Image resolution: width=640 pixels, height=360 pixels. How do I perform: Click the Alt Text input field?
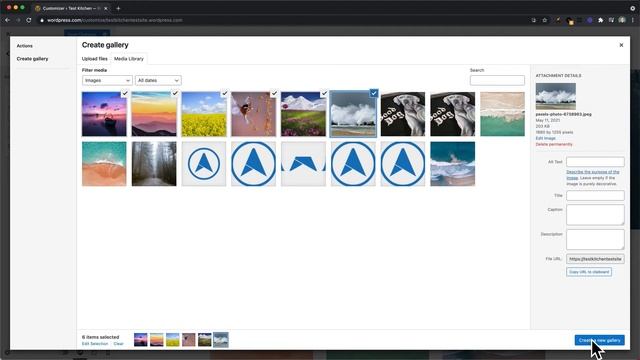click(595, 162)
